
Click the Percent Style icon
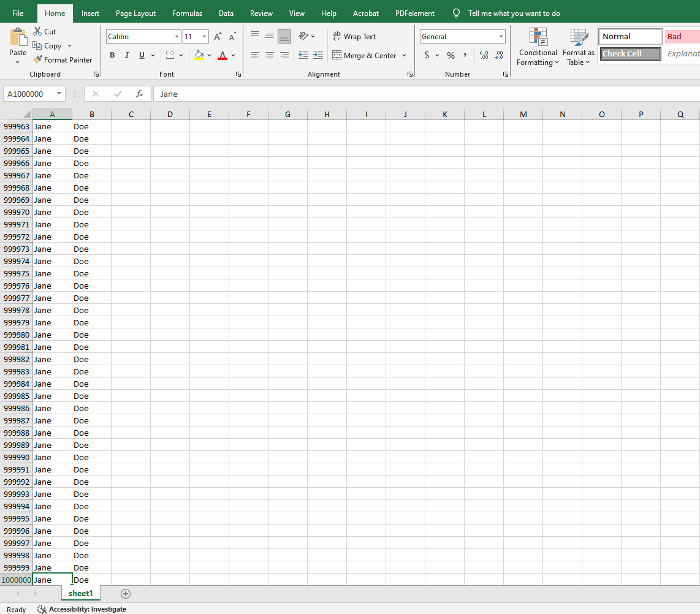(x=451, y=55)
